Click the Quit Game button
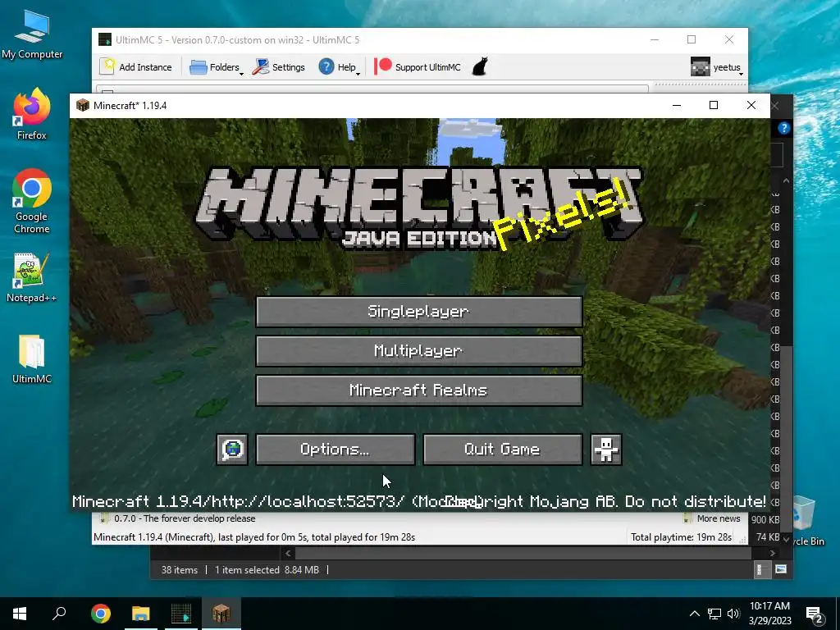840x630 pixels. [503, 450]
